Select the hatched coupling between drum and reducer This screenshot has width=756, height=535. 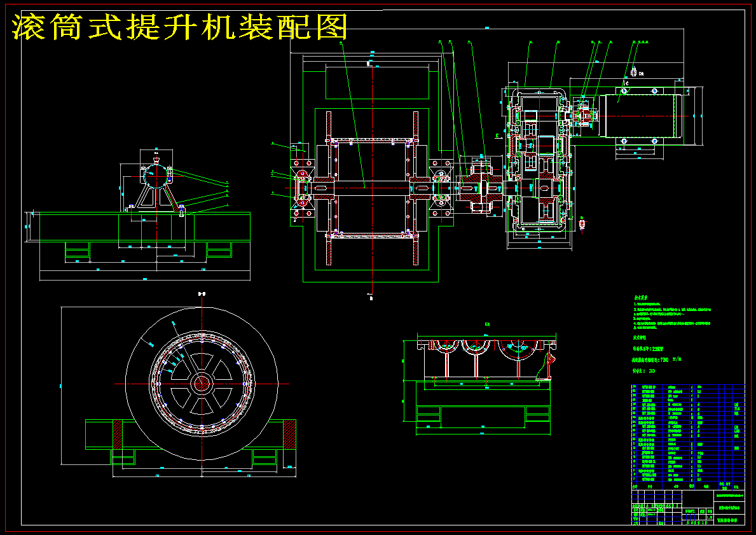[x=480, y=187]
